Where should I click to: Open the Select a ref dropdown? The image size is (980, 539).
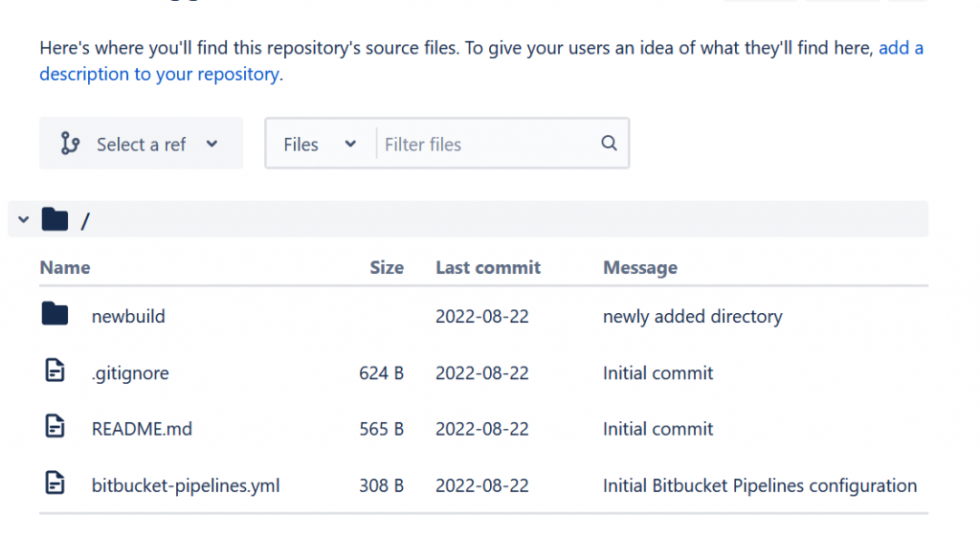pyautogui.click(x=142, y=144)
